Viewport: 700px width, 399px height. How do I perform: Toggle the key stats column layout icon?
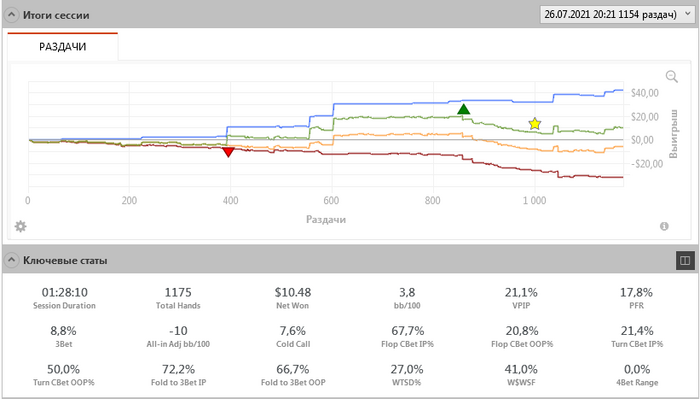pyautogui.click(x=685, y=260)
